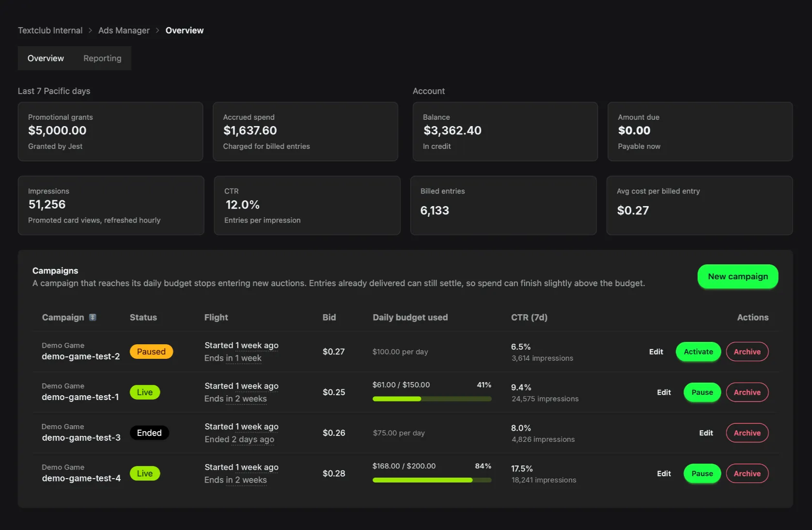Edit campaign demo-game-test-3
Screen dimensions: 812x530
[x=706, y=433]
